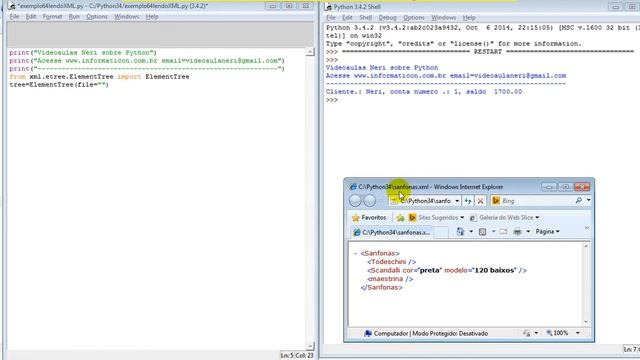Open zoom level 100% dropdown

click(x=578, y=333)
